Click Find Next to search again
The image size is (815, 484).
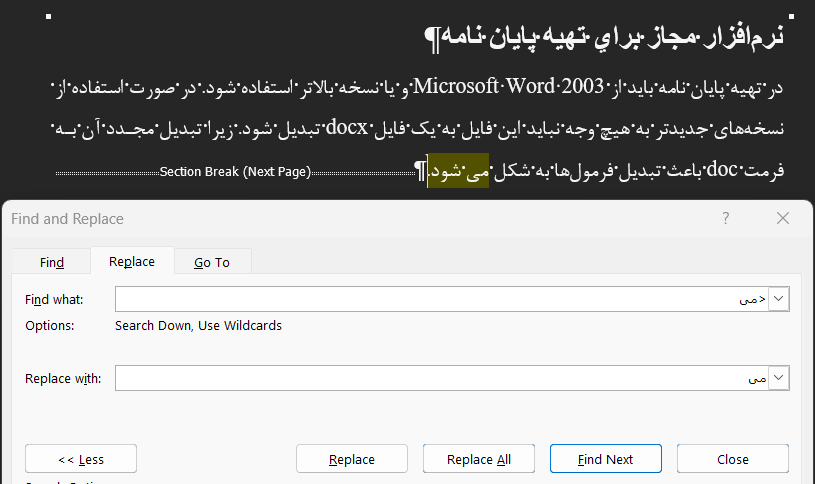click(605, 459)
